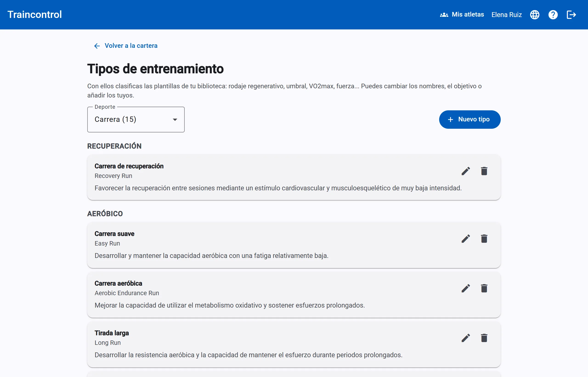
Task: Click the back arrow next to Volver
Action: click(97, 46)
